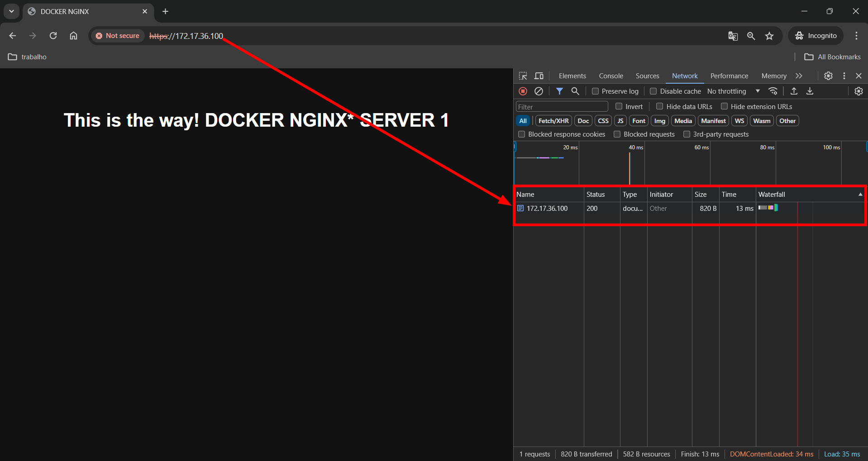Open the tab search dropdown arrow

click(x=11, y=11)
